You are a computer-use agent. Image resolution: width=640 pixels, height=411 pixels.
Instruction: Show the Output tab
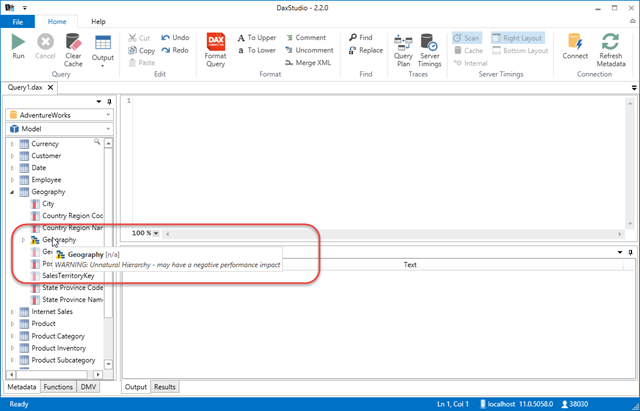click(x=136, y=387)
